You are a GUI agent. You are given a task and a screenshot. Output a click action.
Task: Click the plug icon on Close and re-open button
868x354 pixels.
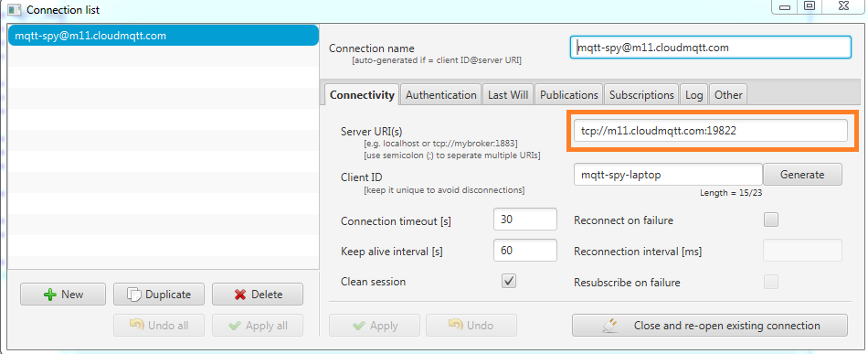(609, 326)
